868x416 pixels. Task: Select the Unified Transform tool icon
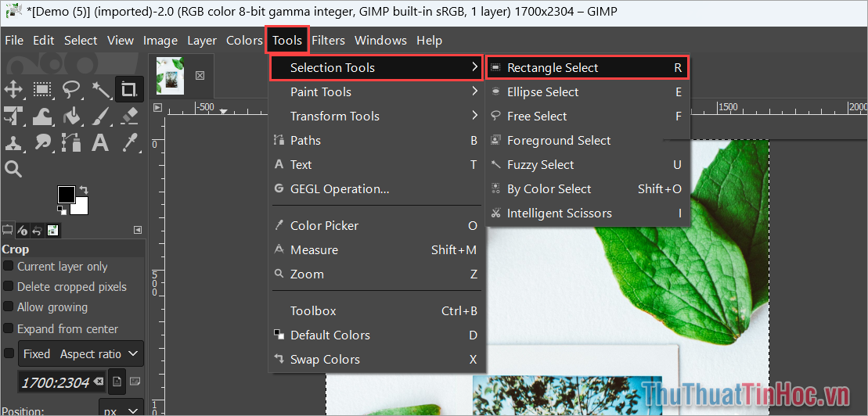click(x=13, y=116)
